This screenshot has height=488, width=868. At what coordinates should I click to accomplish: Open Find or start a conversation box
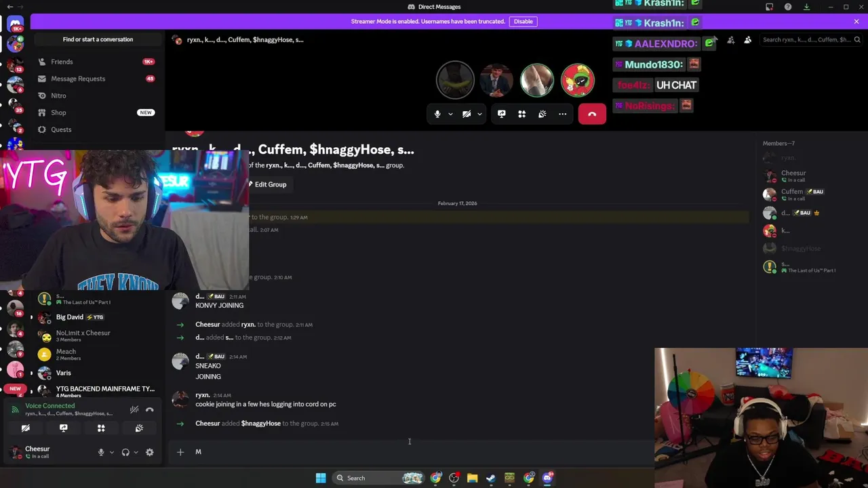pos(98,39)
